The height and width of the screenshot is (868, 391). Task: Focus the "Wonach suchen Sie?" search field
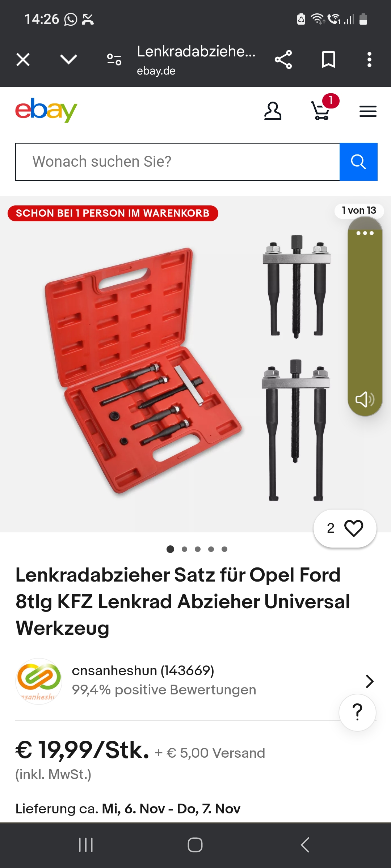click(x=177, y=162)
